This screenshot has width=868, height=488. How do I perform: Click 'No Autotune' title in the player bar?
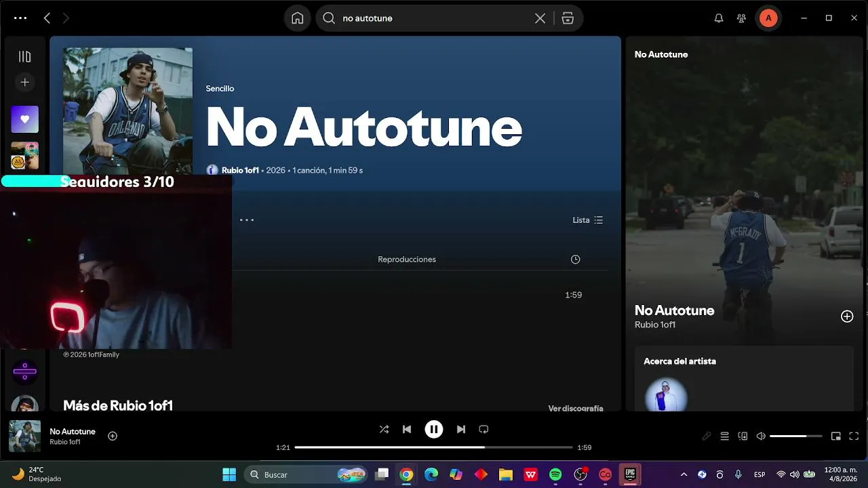click(73, 431)
